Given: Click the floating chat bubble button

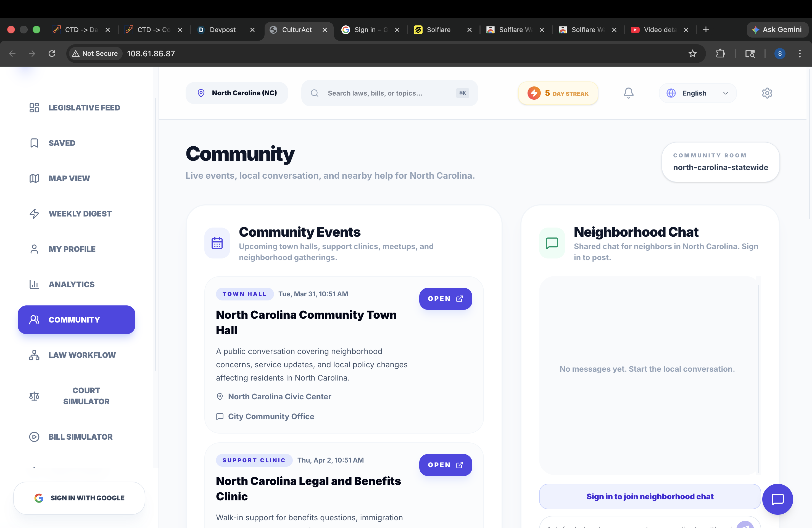Looking at the screenshot, I should point(777,499).
